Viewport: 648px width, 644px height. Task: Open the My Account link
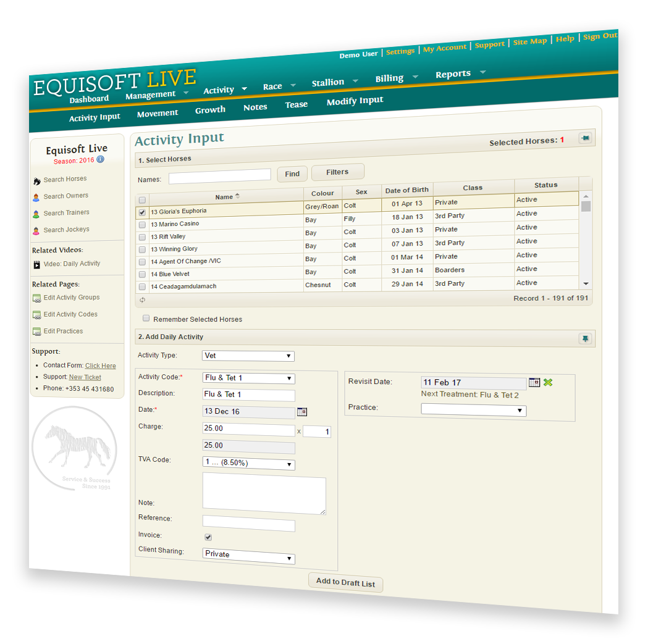pyautogui.click(x=444, y=48)
